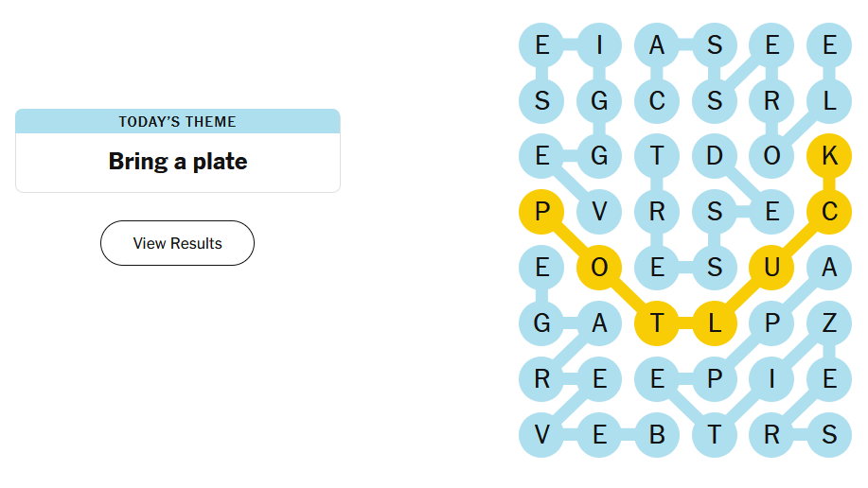Click the letter A in the top row
Image resolution: width=868 pixels, height=488 pixels.
coord(657,44)
